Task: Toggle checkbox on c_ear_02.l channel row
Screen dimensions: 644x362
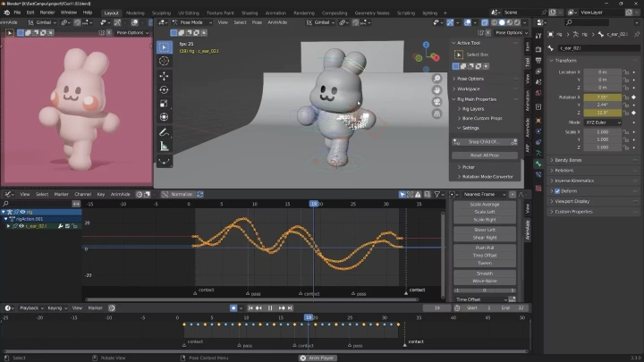Action: coord(67,226)
